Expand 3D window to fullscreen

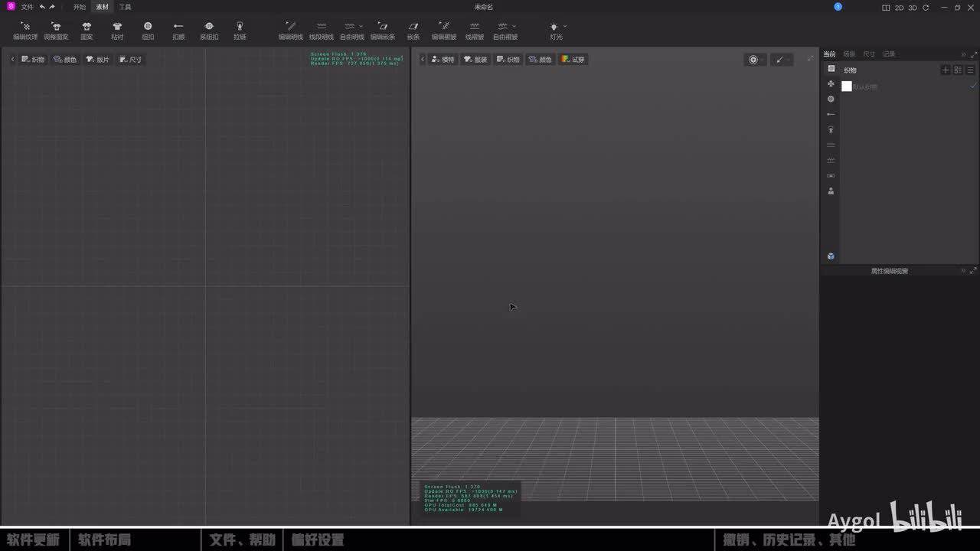tap(811, 58)
